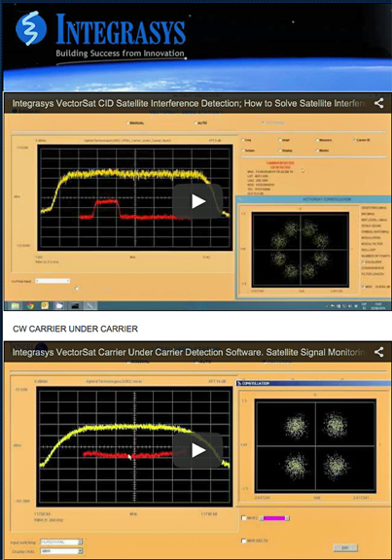Click the Integrasys blue circular logo
The width and height of the screenshot is (392, 560).
pos(31,28)
